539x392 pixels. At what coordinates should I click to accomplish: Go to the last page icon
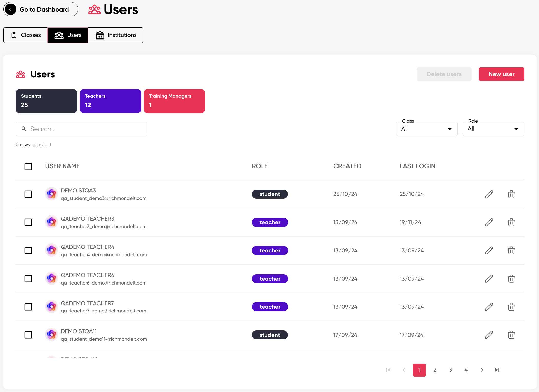[x=497, y=370]
